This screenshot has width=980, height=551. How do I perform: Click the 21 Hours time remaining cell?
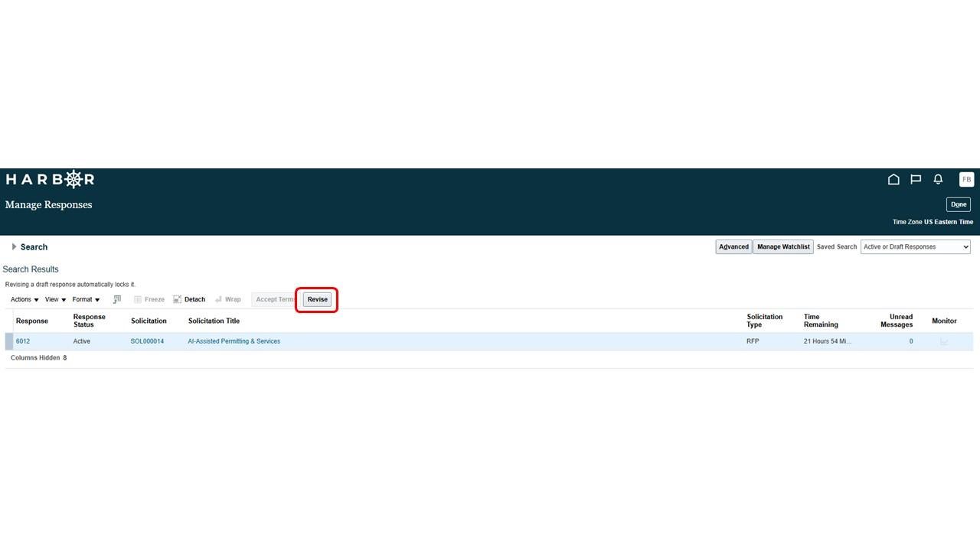pos(828,341)
